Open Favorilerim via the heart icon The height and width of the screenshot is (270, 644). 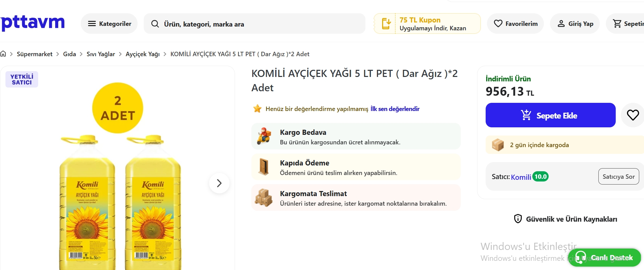coord(499,23)
